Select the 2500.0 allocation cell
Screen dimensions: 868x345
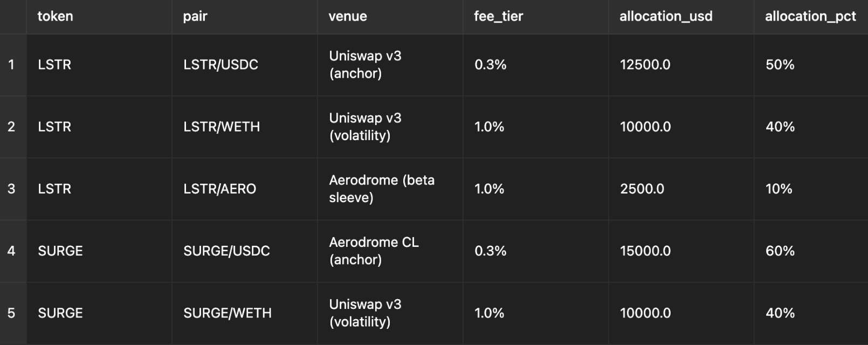pos(642,189)
